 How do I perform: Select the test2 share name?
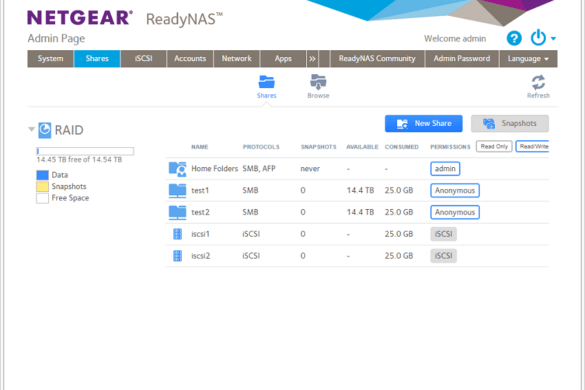pos(200,212)
